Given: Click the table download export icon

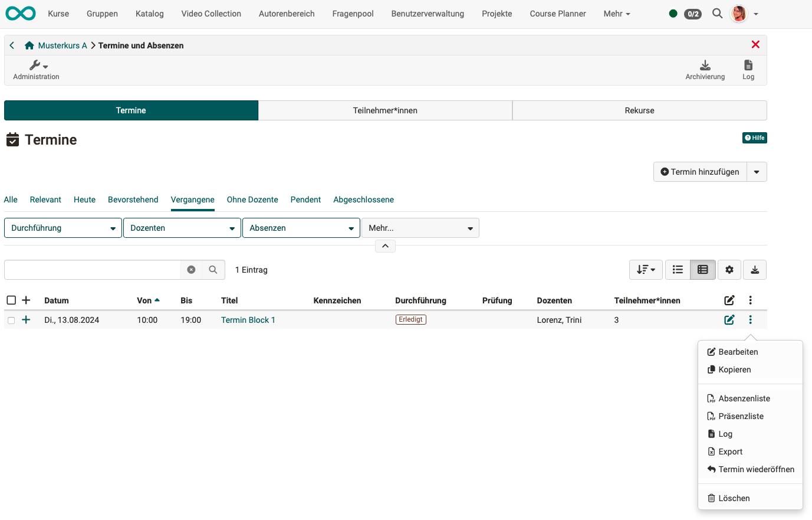Looking at the screenshot, I should tap(755, 270).
